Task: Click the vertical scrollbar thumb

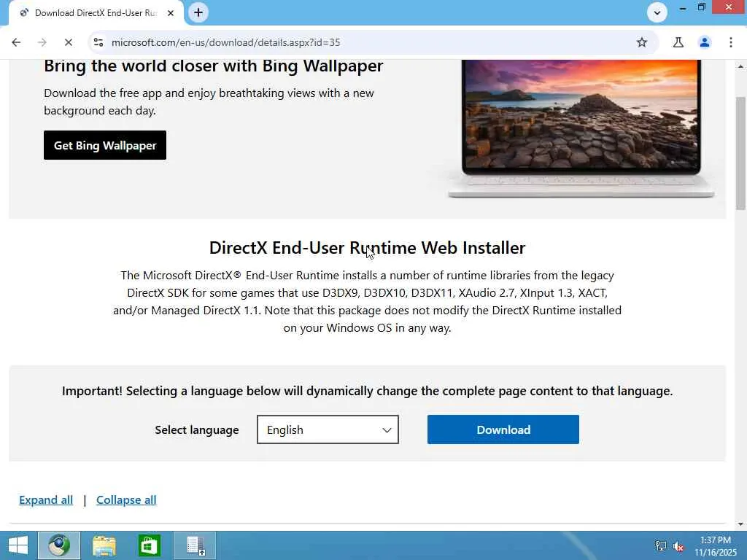Action: pyautogui.click(x=740, y=152)
